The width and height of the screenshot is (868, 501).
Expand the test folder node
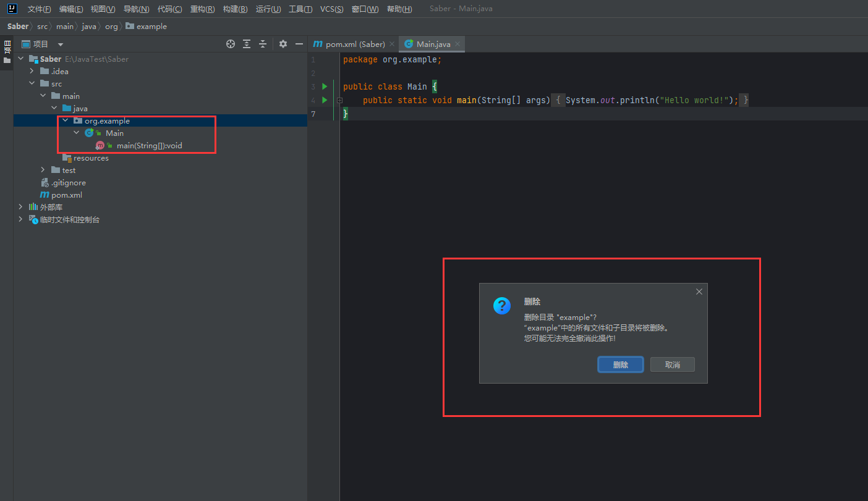click(43, 170)
